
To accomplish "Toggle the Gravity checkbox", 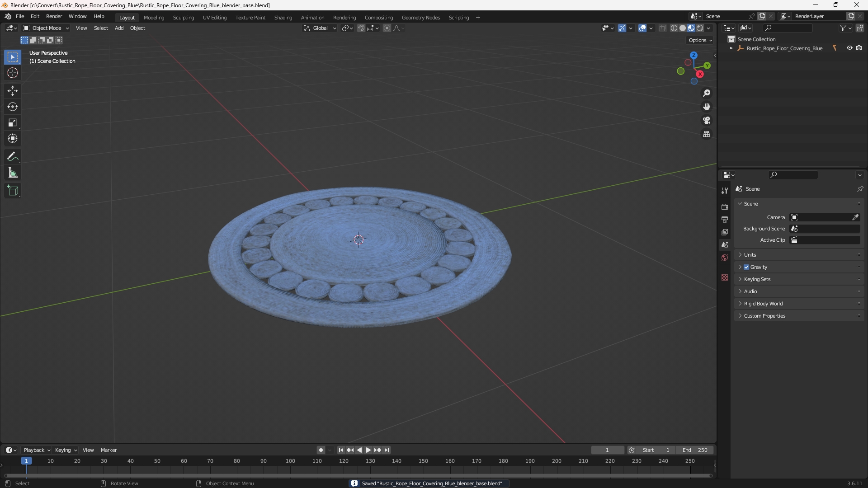I will point(746,267).
